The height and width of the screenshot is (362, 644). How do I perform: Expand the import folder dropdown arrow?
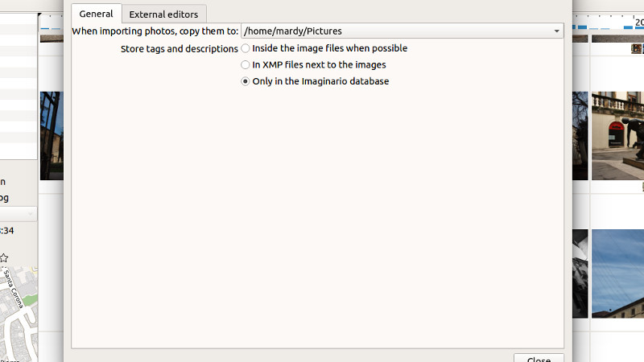click(x=556, y=31)
